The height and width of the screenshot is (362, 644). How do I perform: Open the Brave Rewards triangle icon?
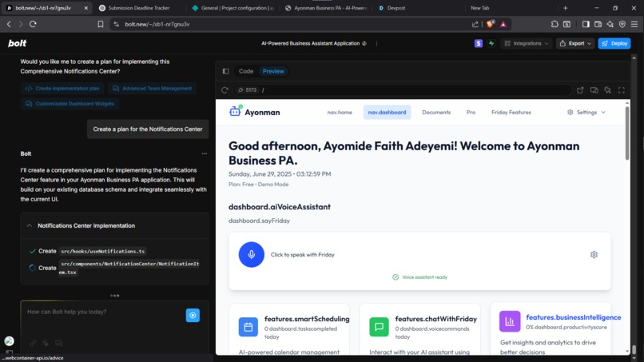click(503, 24)
